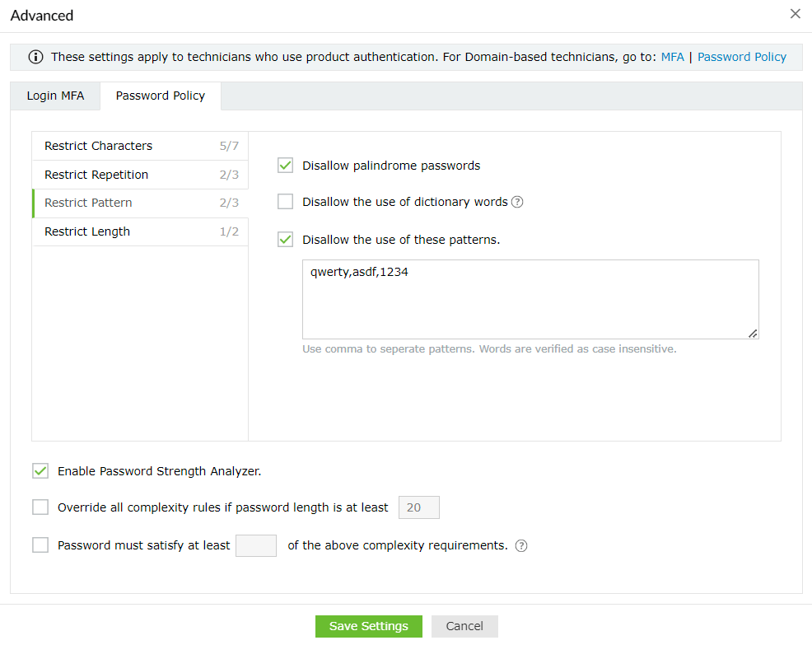Open the Password Policy link in notice

tap(742, 57)
